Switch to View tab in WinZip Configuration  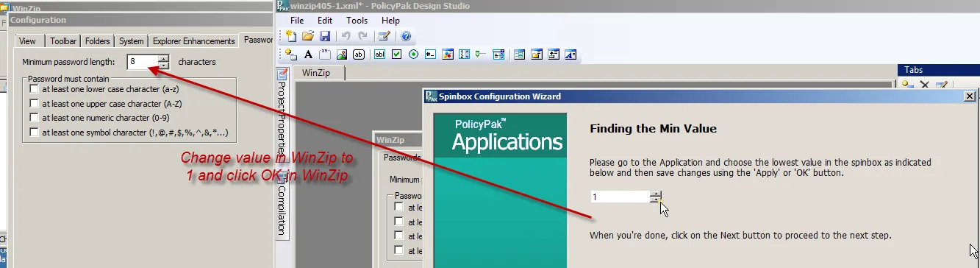[27, 41]
